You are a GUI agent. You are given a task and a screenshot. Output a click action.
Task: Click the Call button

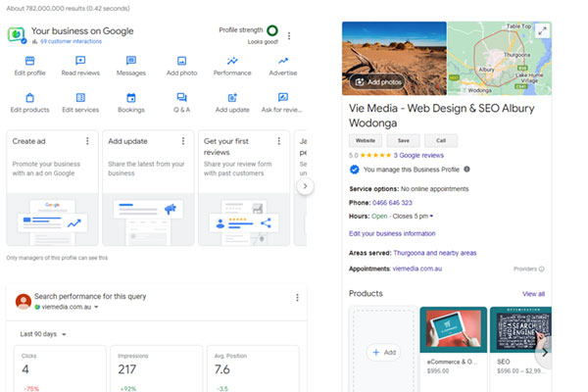pos(441,141)
